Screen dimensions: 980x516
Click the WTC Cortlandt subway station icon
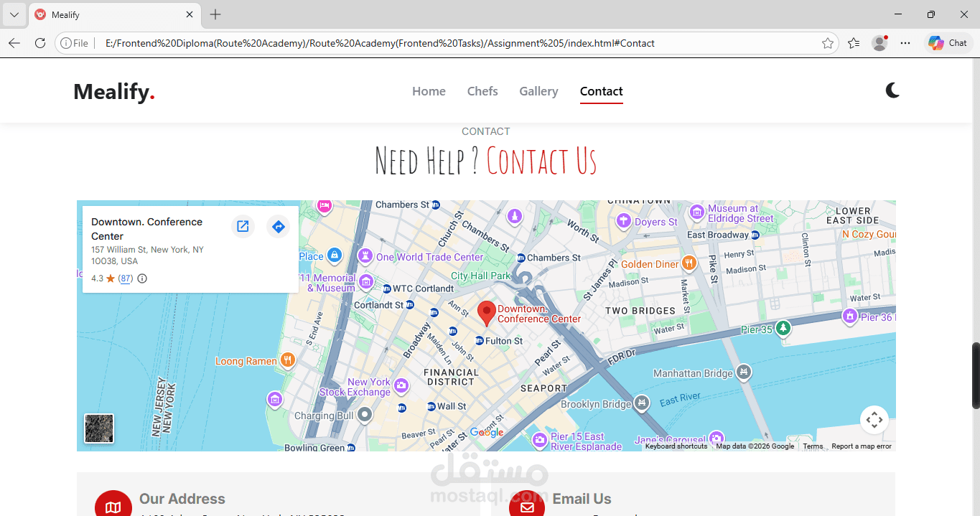click(387, 289)
